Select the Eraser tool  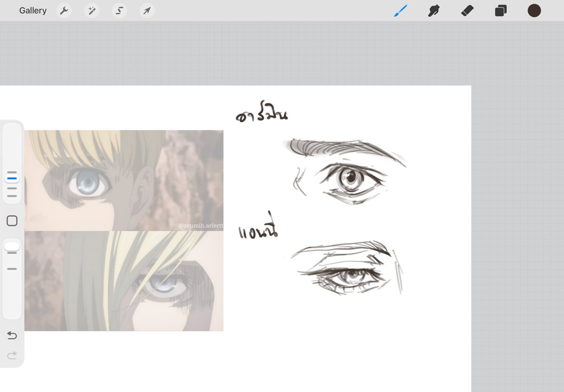(467, 10)
